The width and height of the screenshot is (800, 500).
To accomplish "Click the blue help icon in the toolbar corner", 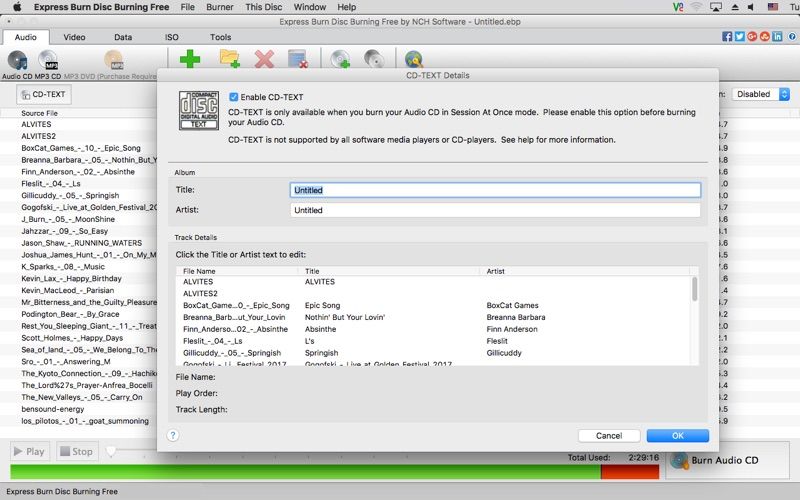I will coord(792,37).
